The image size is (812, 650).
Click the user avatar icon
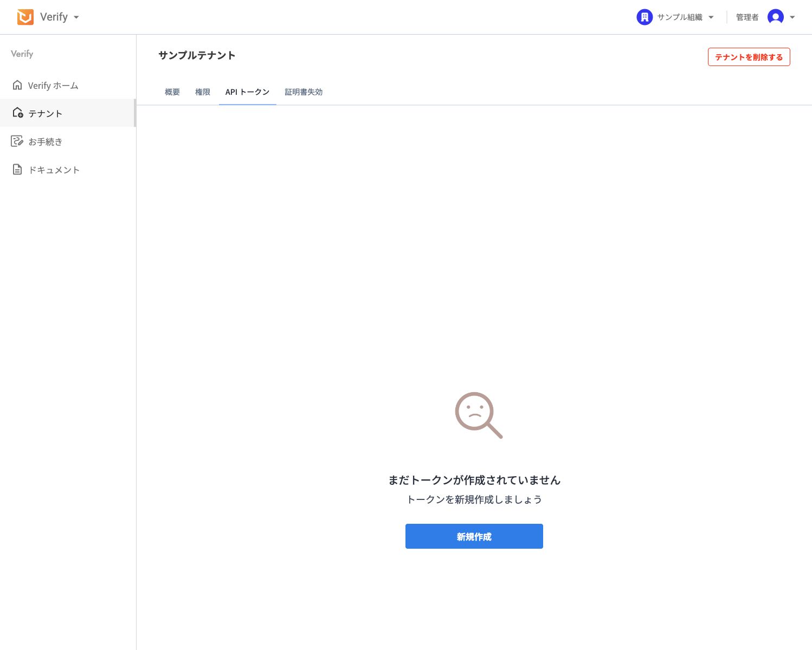coord(776,17)
